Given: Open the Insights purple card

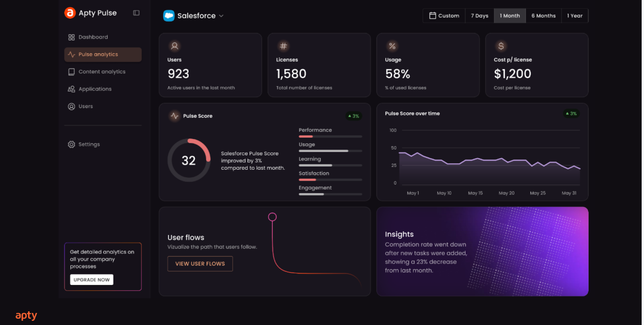Looking at the screenshot, I should (482, 252).
